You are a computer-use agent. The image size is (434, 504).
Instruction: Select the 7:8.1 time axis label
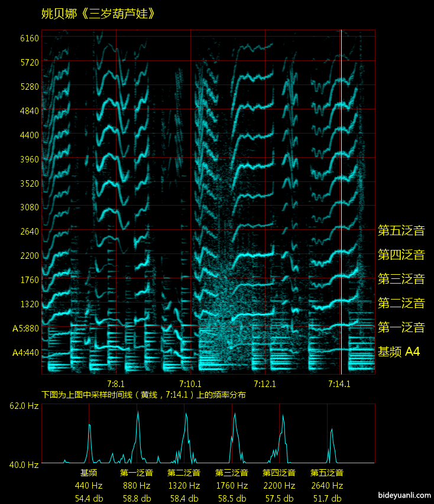tap(116, 383)
